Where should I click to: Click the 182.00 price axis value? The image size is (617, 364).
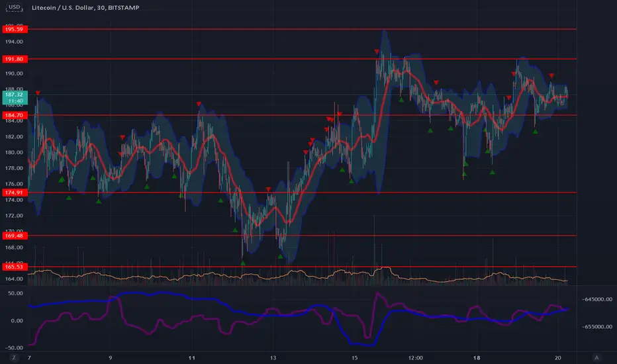pyautogui.click(x=14, y=137)
